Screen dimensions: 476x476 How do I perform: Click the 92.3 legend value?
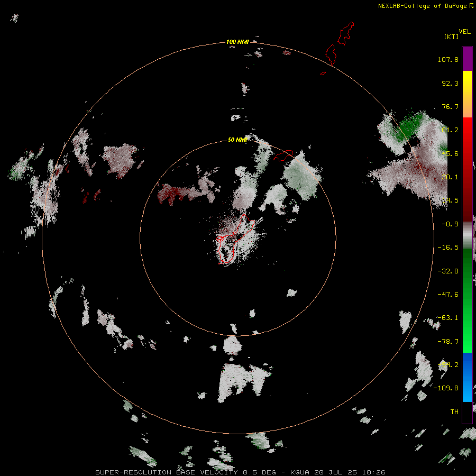[450, 83]
